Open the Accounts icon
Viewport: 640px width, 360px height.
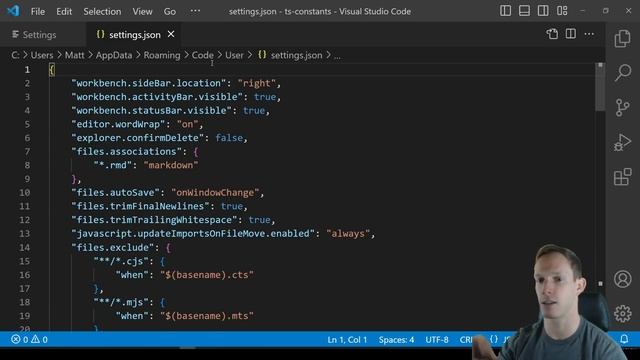pyautogui.click(x=622, y=279)
